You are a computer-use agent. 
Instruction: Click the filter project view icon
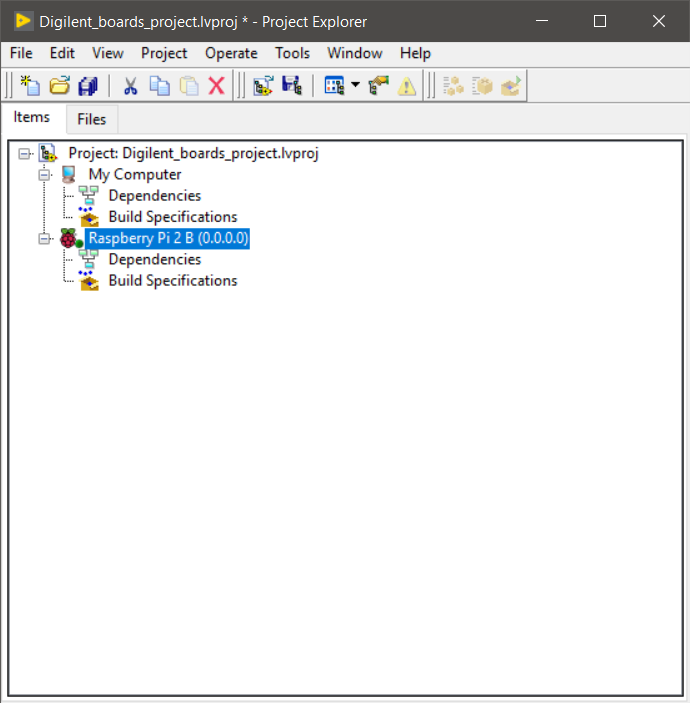pos(334,85)
